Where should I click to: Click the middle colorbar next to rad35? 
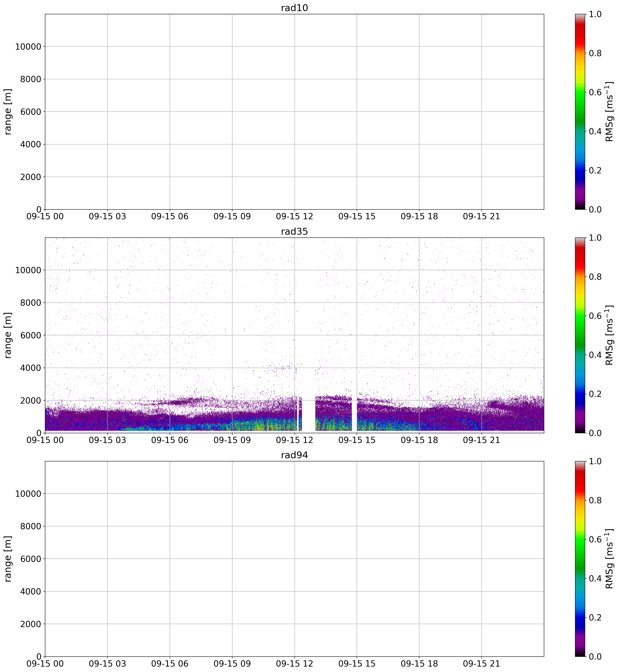[580, 335]
